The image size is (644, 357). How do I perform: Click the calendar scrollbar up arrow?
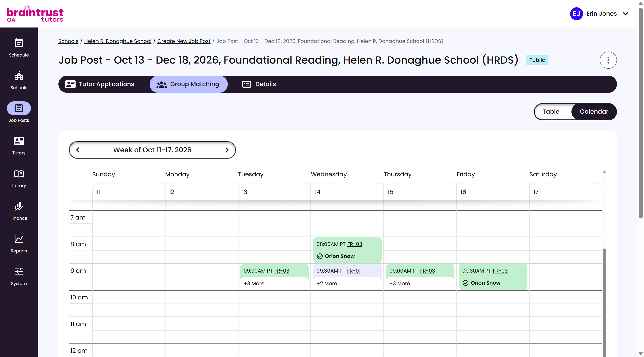click(604, 172)
